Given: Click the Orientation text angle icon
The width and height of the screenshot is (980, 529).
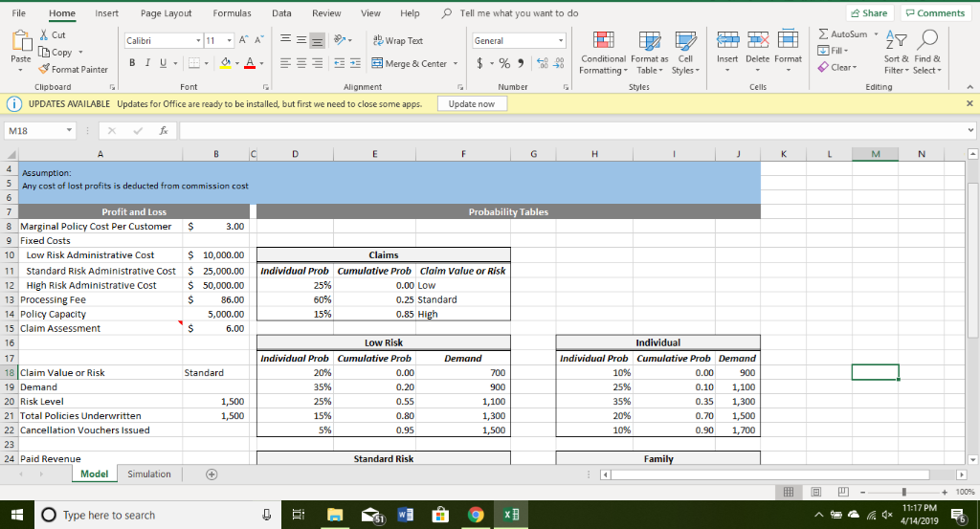Looking at the screenshot, I should click(340, 40).
